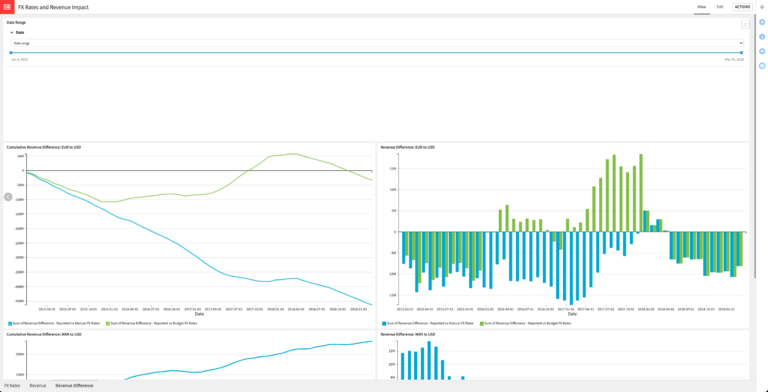Select the Revenue Difference page tab
The image size is (768, 392).
click(x=74, y=386)
